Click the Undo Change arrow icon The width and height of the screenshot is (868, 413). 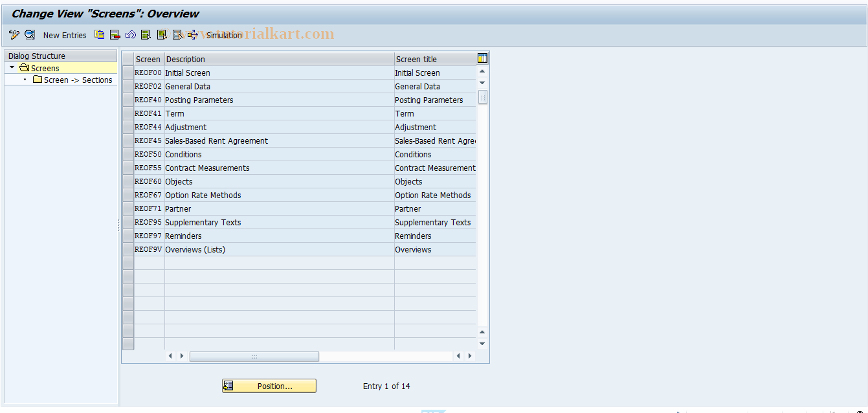(x=130, y=35)
